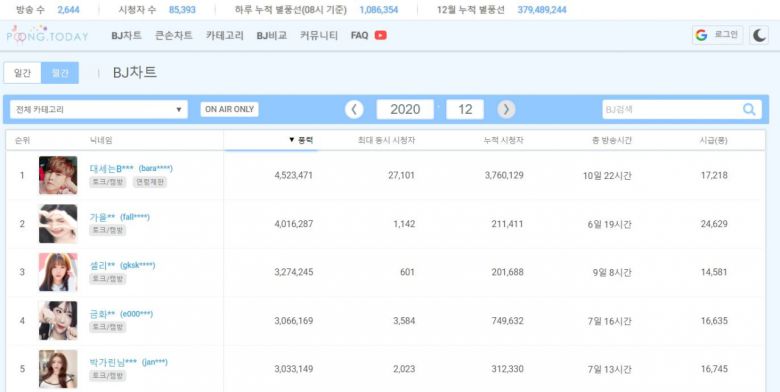
Task: Expand the 전체 카테고리 dropdown
Action: 99,109
